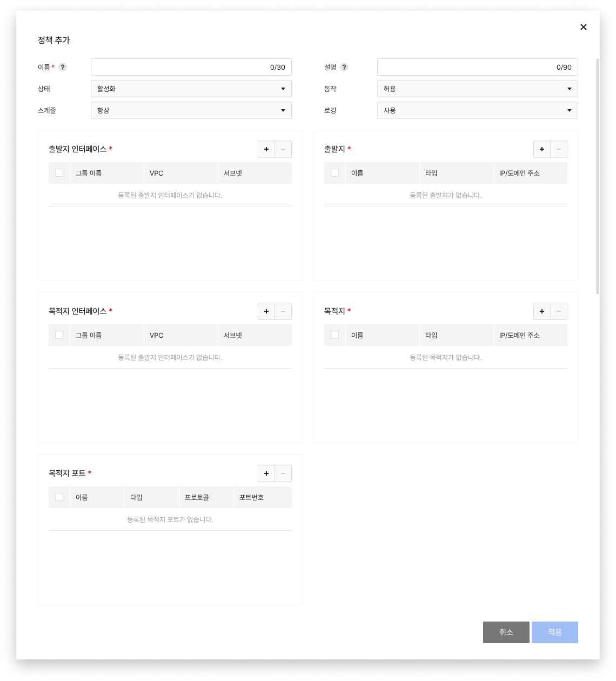
Task: Open the 스케줄 dropdown showing 항상
Action: (x=191, y=110)
